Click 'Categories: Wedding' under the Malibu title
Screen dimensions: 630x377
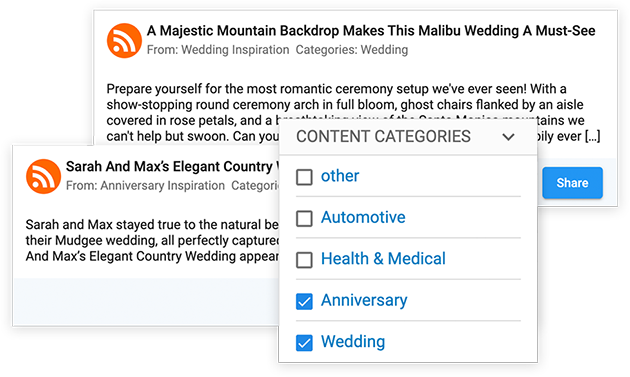(352, 50)
